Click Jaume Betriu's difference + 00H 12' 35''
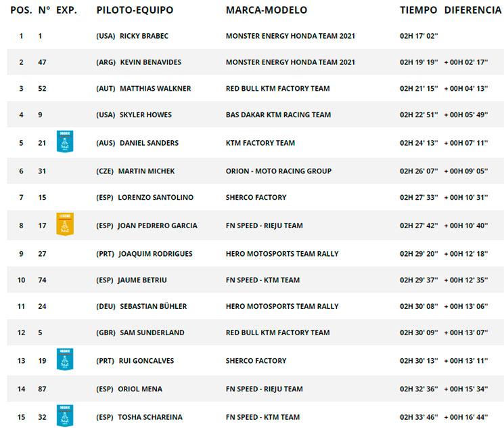504x428 pixels. pyautogui.click(x=466, y=280)
